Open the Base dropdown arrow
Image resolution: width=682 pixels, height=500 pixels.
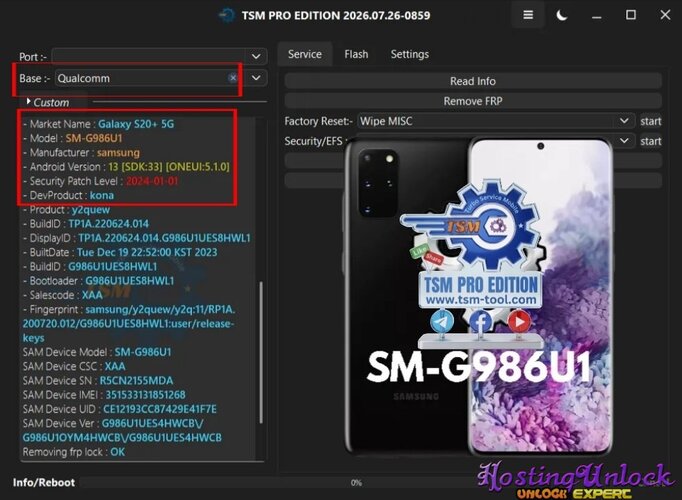tap(256, 78)
